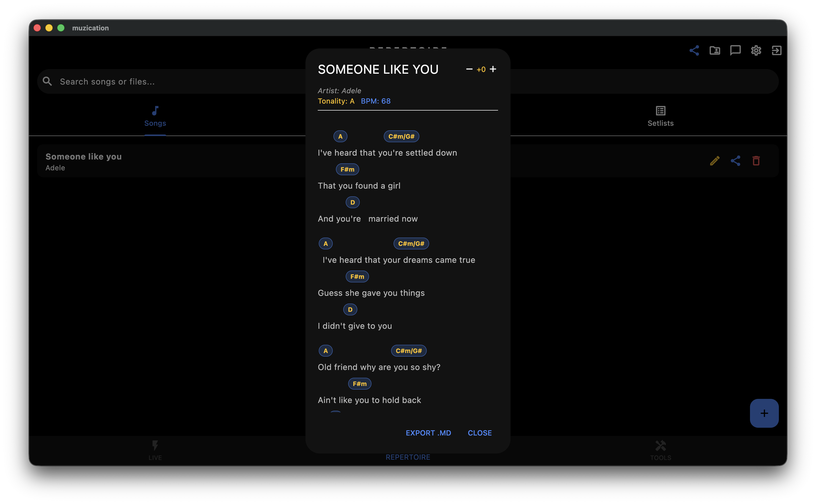
Task: Share the Someone like you song row
Action: 735,161
